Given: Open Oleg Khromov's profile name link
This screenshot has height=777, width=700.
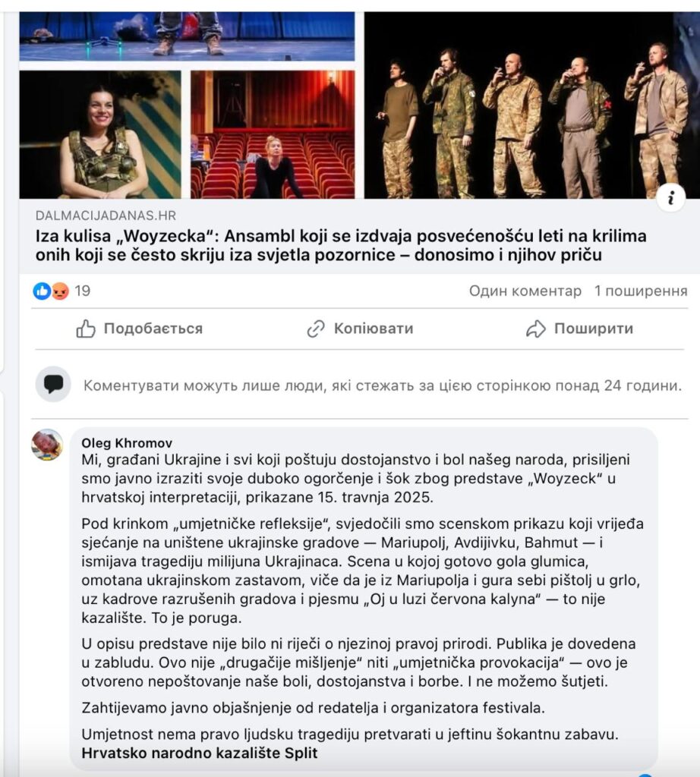Looking at the screenshot, I should point(127,443).
